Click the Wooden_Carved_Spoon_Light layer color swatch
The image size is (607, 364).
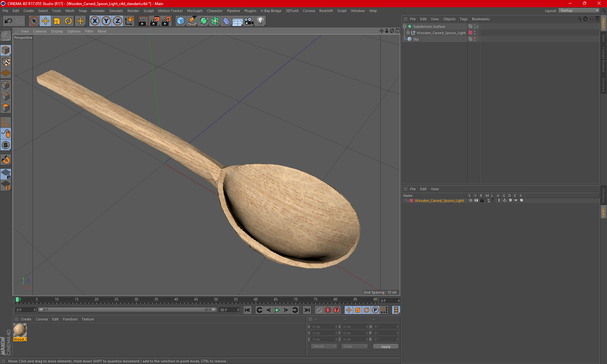pos(411,201)
